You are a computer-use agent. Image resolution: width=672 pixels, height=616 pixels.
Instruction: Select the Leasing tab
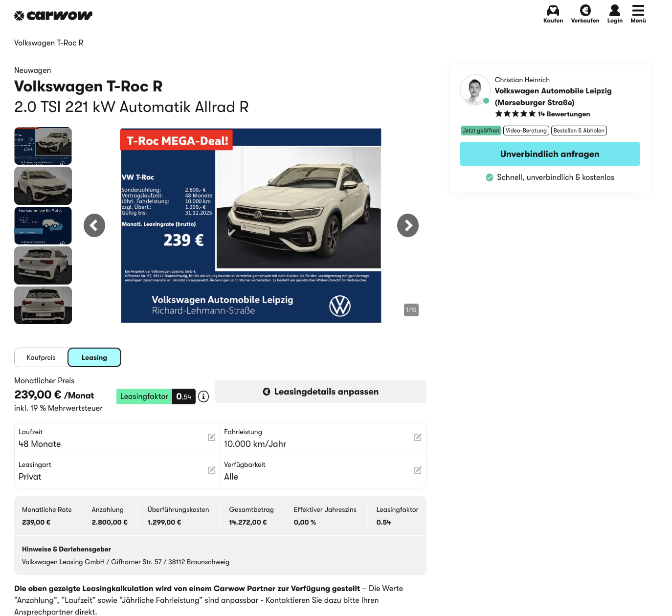pos(94,357)
